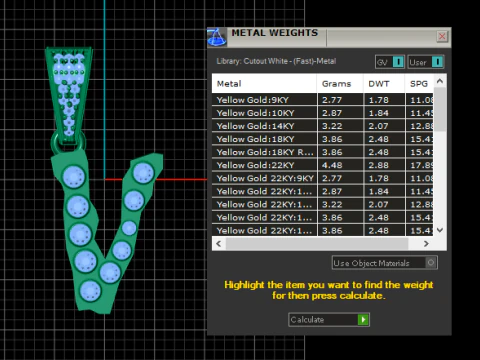Viewport: 480px width, 360px height.
Task: Click the Metal column header
Action: 264,84
